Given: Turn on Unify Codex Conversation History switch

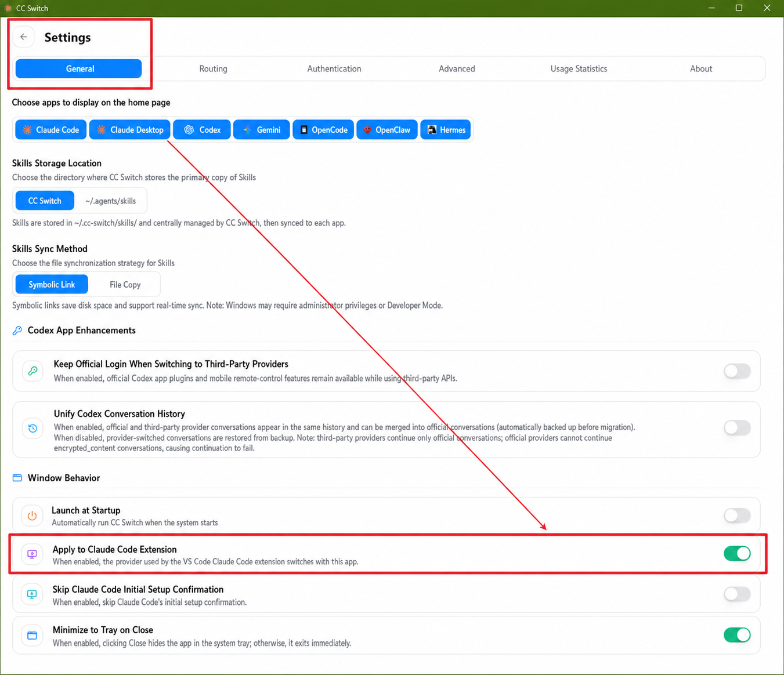Looking at the screenshot, I should click(737, 428).
